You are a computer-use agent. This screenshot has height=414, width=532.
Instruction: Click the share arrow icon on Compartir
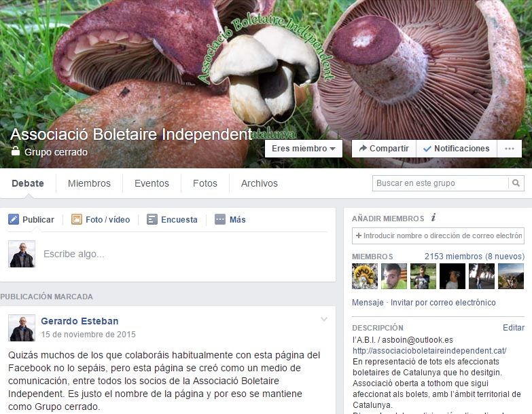click(x=363, y=149)
